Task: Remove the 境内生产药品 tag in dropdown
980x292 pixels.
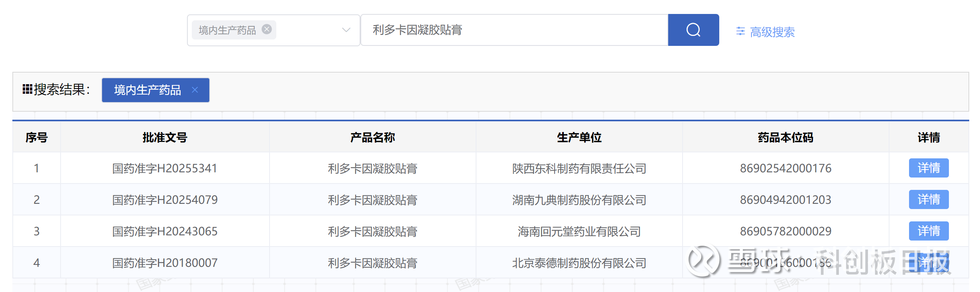Action: tap(267, 29)
